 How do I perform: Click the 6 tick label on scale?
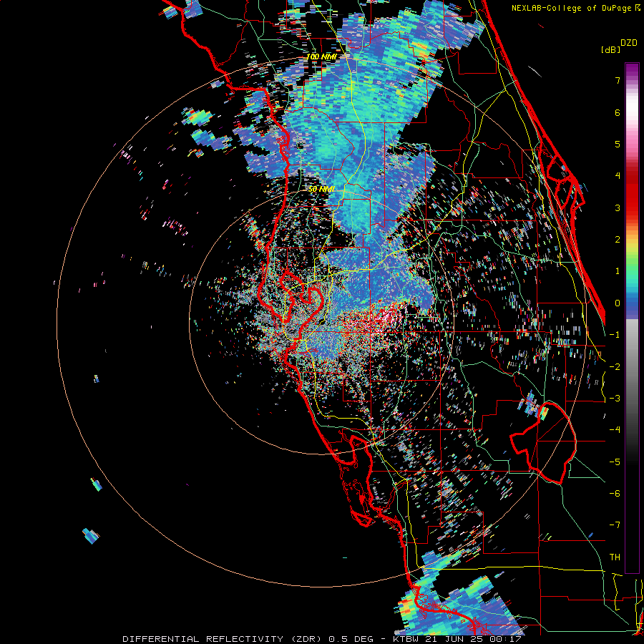(x=618, y=112)
